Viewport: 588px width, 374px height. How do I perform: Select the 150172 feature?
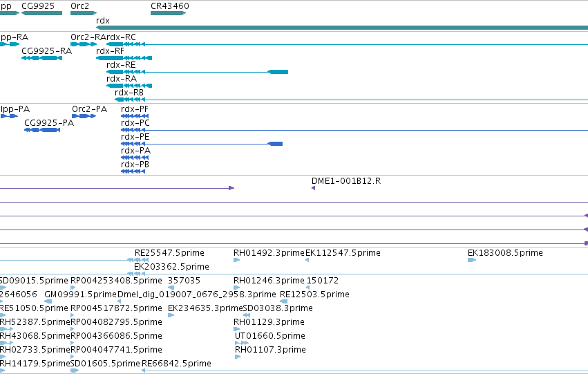coord(308,288)
